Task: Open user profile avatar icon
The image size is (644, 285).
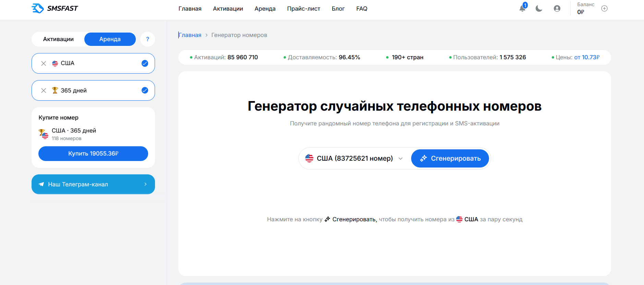Action: tap(557, 9)
